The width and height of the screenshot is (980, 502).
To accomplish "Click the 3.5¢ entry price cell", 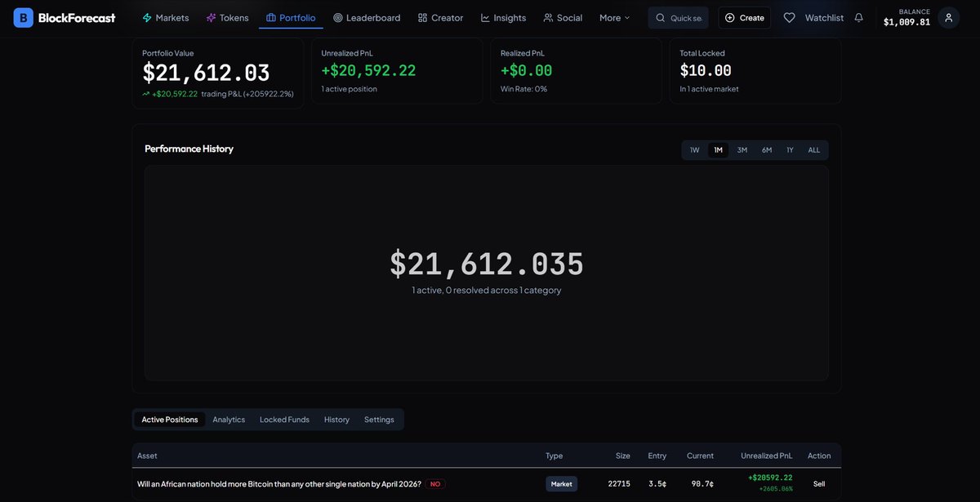I will pyautogui.click(x=657, y=484).
